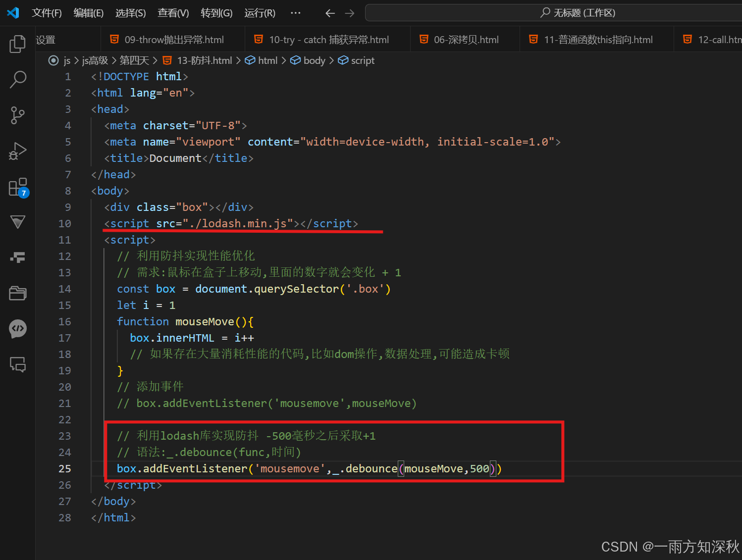Open the Explorer view in activity bar
The image size is (742, 560).
click(18, 44)
